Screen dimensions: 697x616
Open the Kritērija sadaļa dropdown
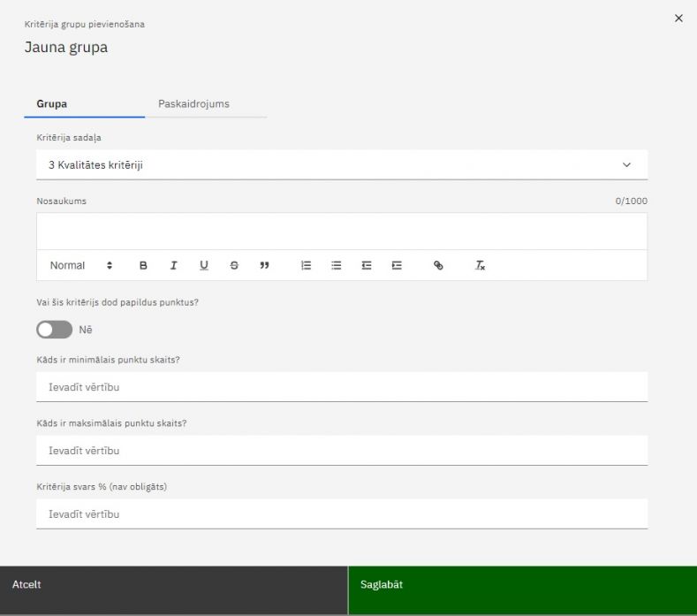point(341,164)
